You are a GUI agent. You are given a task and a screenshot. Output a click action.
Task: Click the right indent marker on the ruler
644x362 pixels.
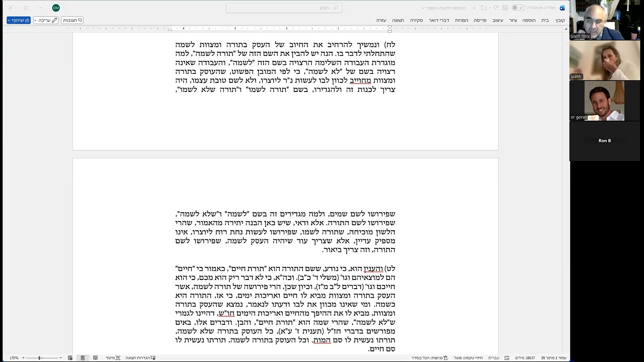(389, 29)
